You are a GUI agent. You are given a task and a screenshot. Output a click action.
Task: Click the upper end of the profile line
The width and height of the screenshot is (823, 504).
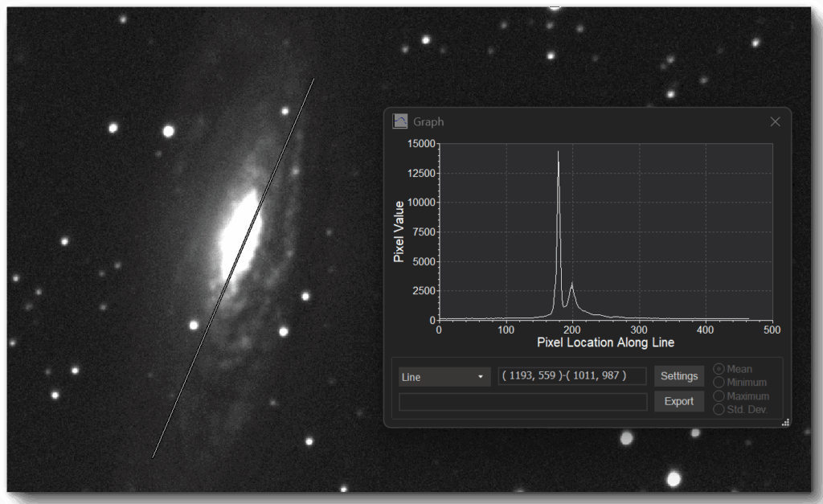click(313, 80)
